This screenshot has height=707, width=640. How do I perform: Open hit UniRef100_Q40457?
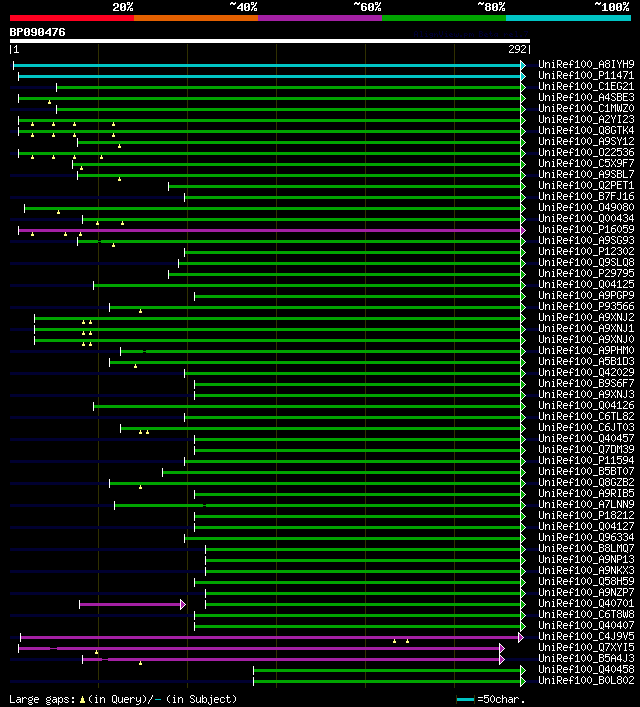[586, 439]
